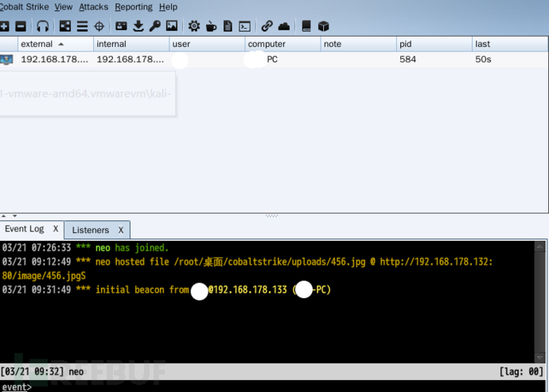Click the cube About icon
Viewport: 549px width, 392px height.
point(324,26)
